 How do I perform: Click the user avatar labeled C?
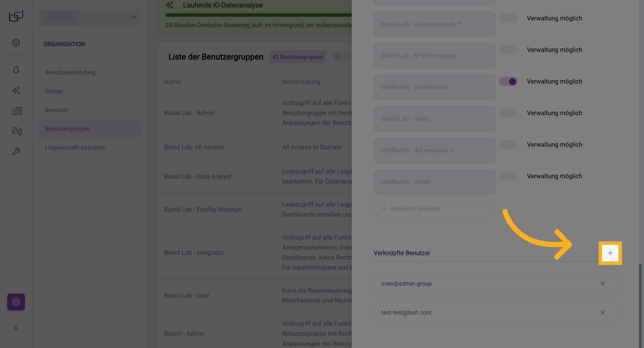click(16, 328)
